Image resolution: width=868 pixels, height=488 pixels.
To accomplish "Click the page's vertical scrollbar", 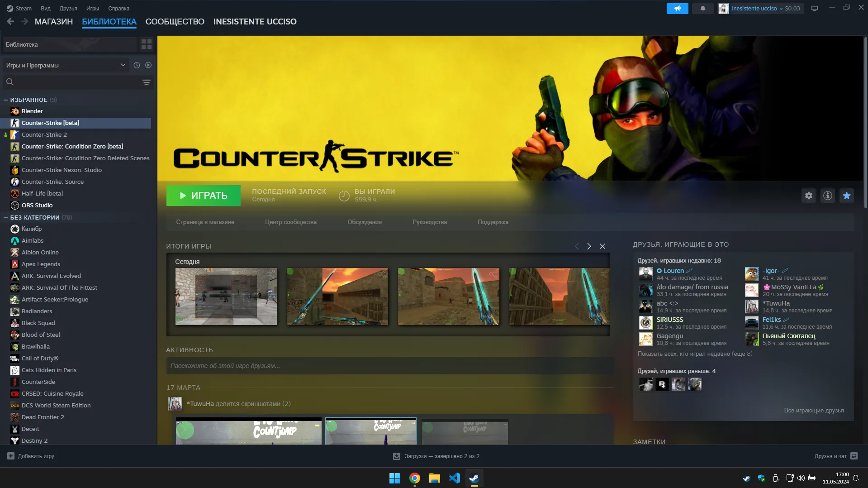I will pyautogui.click(x=865, y=122).
